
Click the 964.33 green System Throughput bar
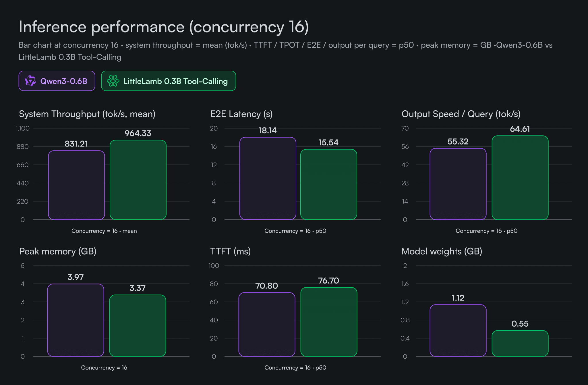coord(138,180)
